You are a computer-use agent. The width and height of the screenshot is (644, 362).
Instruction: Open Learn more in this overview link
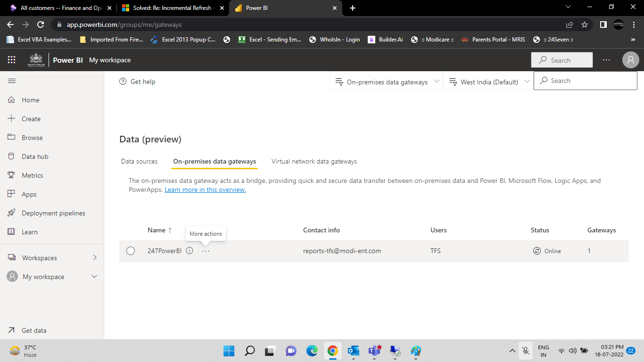[x=205, y=189]
